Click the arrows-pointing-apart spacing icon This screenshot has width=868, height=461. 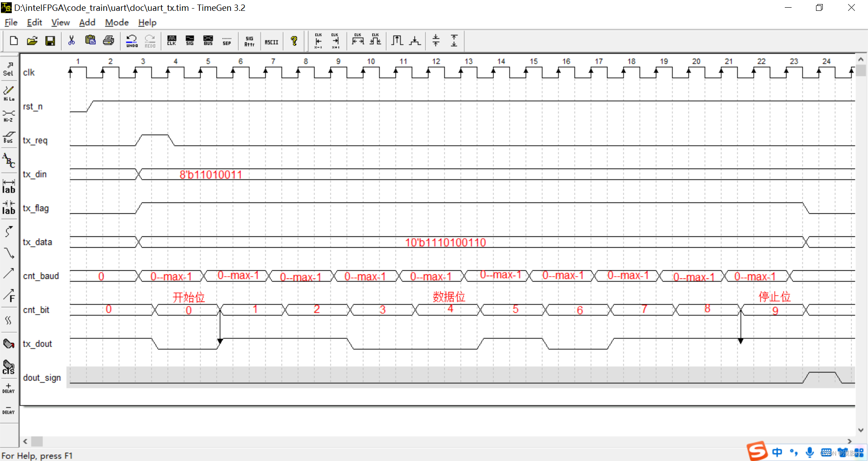[454, 41]
